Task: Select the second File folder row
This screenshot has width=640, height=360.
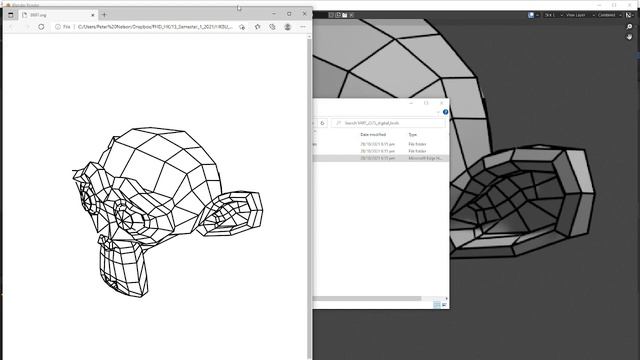Action: (x=380, y=151)
